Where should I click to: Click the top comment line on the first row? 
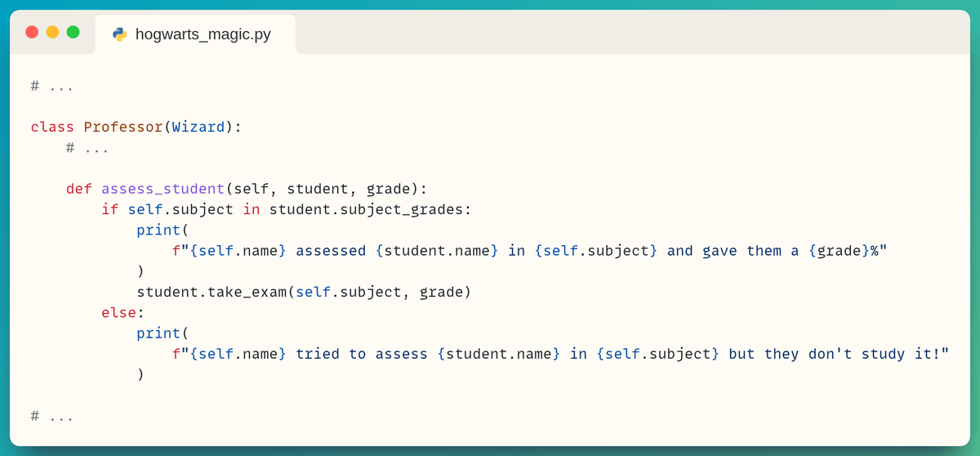(x=52, y=86)
